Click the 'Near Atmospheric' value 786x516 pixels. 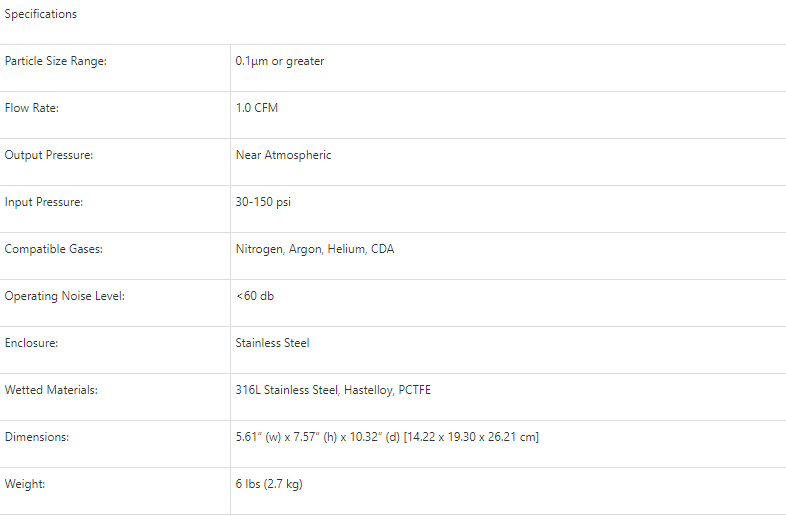[283, 155]
